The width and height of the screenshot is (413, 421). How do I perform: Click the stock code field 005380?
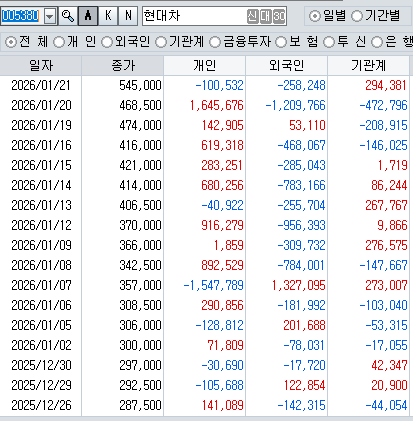click(21, 16)
